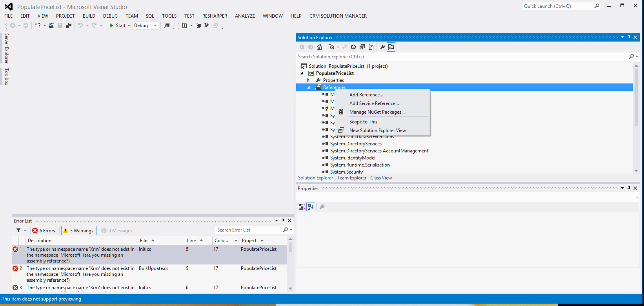Click the Undo toolbar icon

point(80,25)
